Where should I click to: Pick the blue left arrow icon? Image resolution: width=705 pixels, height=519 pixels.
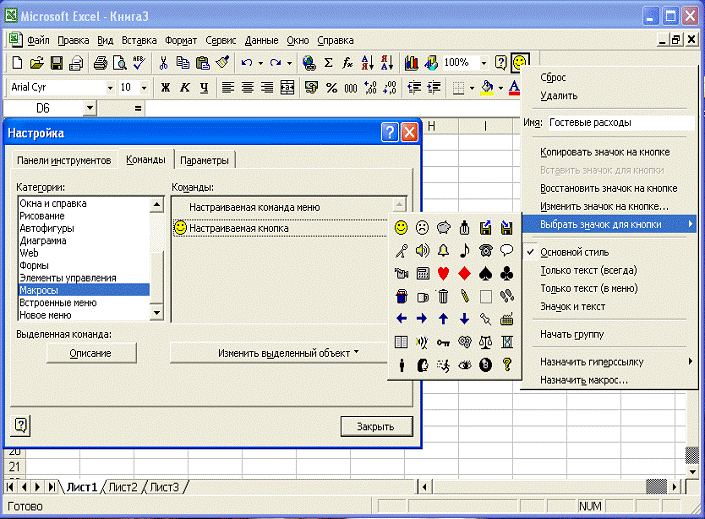[x=401, y=319]
